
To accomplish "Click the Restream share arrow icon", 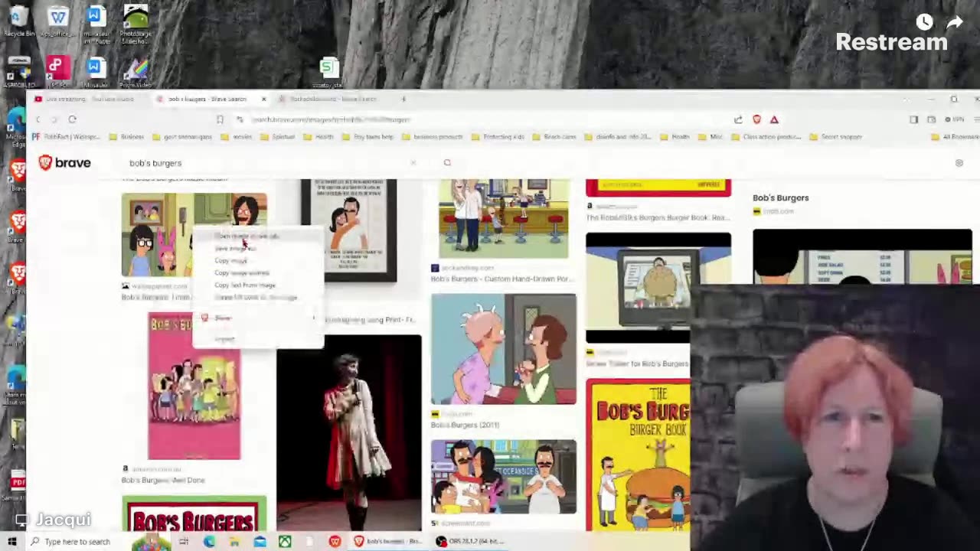I will point(954,22).
